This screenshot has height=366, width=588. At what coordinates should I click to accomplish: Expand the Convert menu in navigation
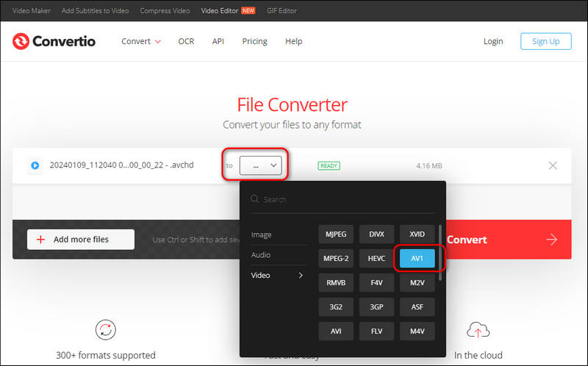coord(141,41)
